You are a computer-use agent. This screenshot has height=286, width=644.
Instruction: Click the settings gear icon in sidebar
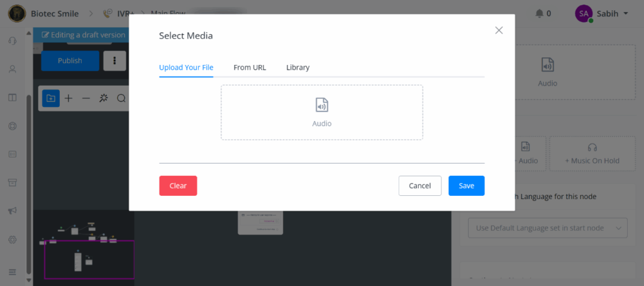coord(12,240)
